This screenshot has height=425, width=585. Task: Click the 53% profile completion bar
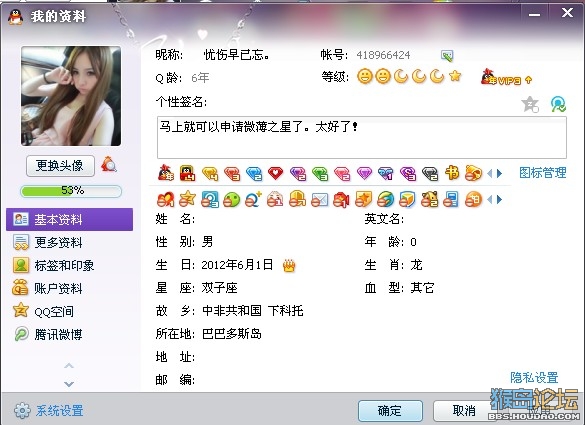pos(71,191)
